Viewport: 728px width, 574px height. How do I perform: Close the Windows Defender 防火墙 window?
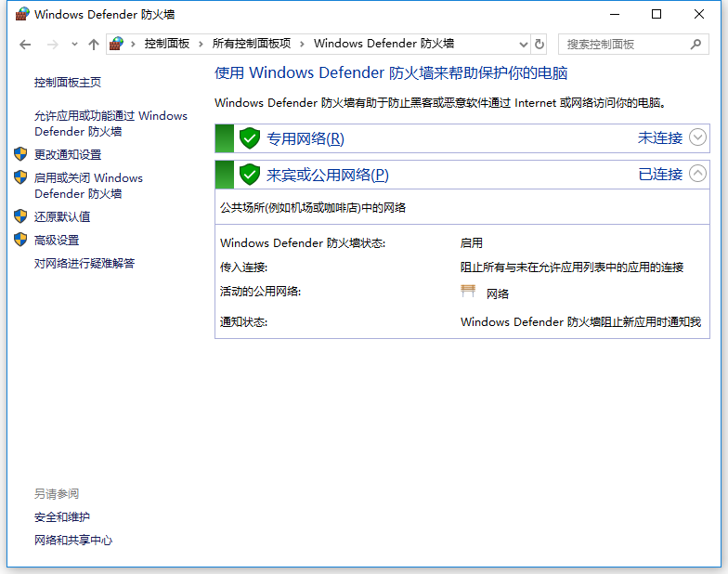coord(699,15)
